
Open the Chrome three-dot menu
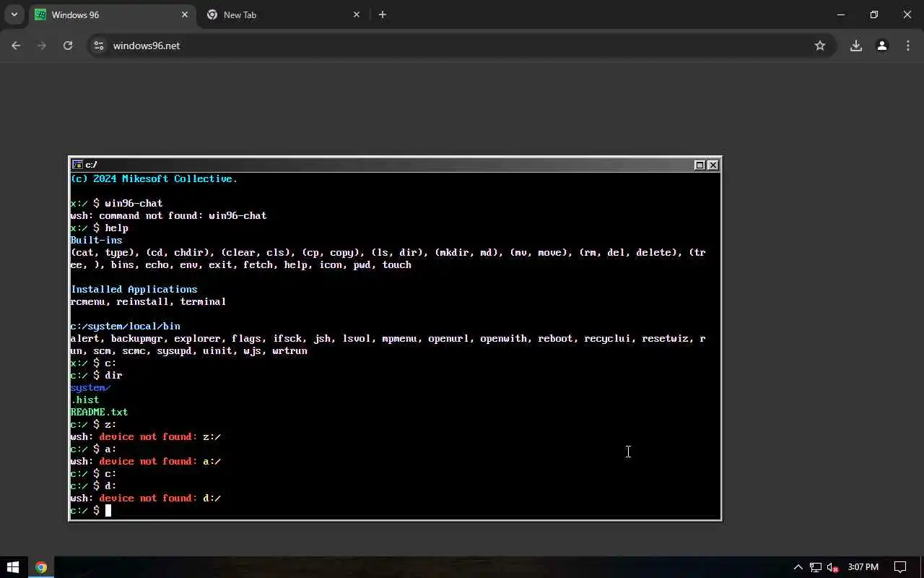coord(908,46)
